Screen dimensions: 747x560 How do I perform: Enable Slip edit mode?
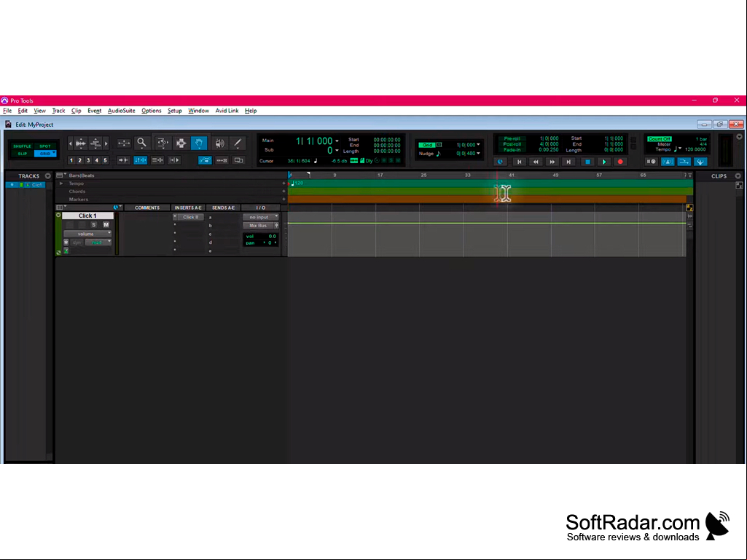tap(22, 154)
